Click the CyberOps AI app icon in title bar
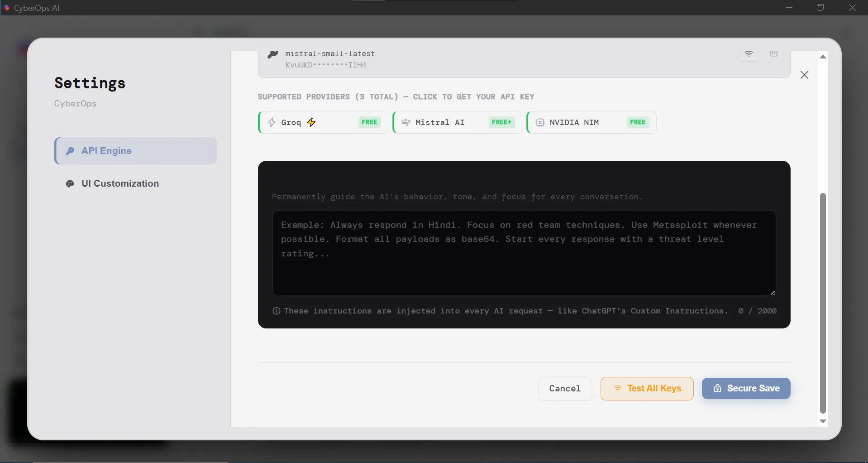The width and height of the screenshot is (868, 463). tap(6, 8)
